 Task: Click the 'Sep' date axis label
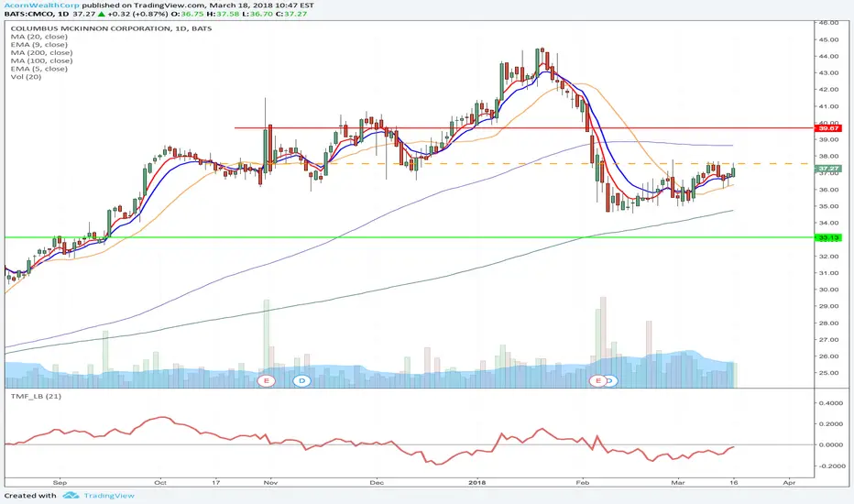point(60,483)
